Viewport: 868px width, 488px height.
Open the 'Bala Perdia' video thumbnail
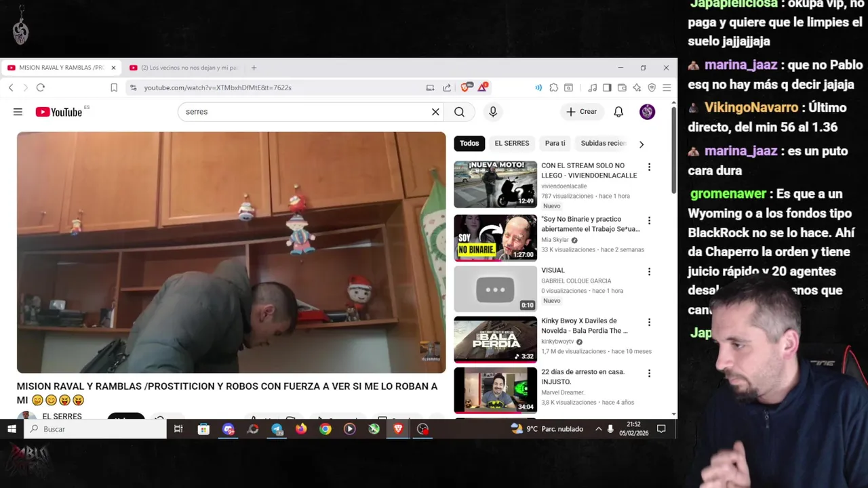point(495,340)
